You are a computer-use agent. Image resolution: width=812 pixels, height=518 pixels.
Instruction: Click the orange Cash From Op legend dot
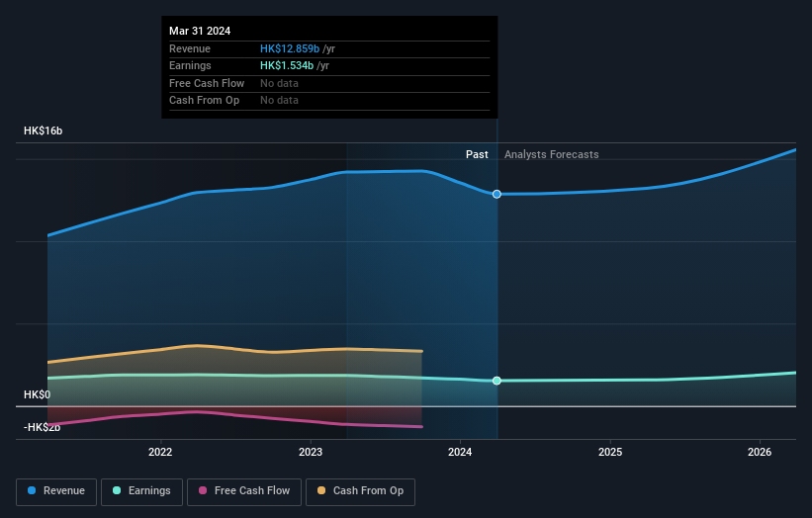[321, 490]
